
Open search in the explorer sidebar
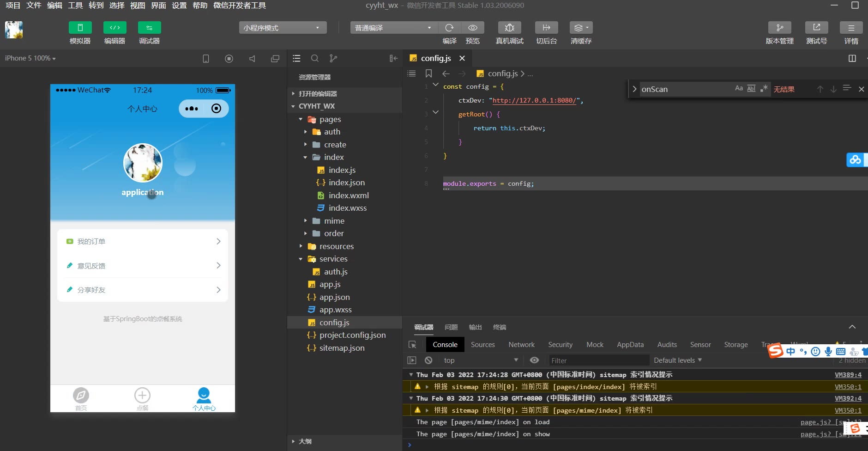coord(315,58)
